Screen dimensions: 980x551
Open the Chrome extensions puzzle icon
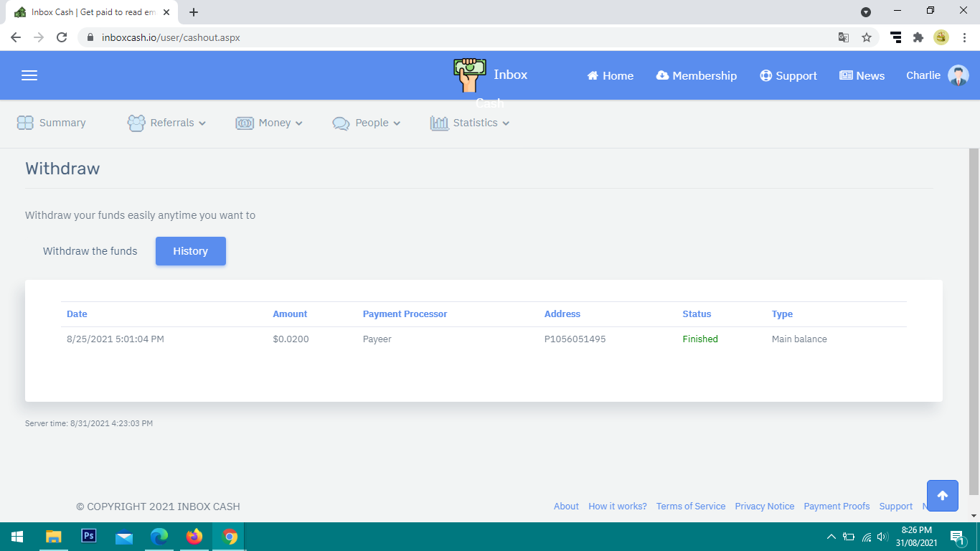pyautogui.click(x=918, y=37)
